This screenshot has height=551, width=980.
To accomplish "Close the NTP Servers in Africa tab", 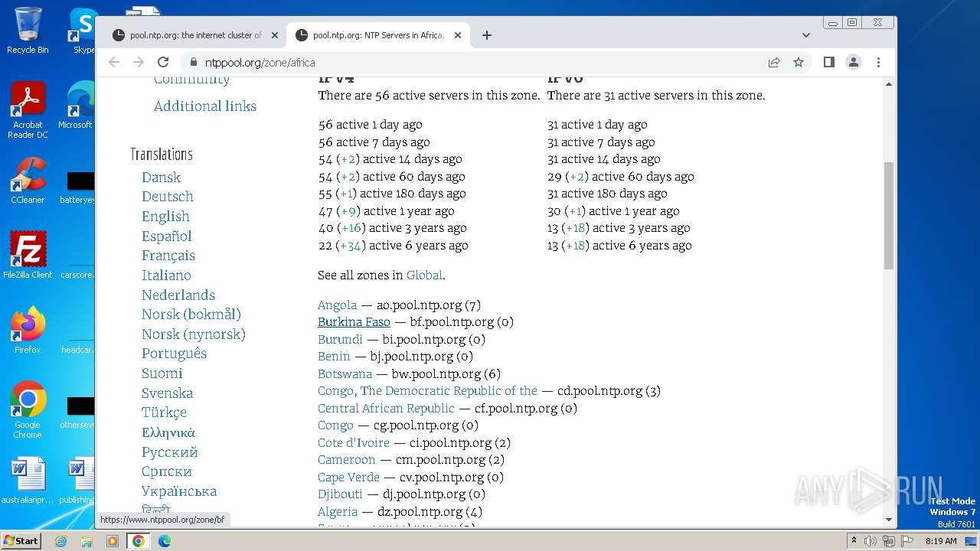I will pos(458,35).
